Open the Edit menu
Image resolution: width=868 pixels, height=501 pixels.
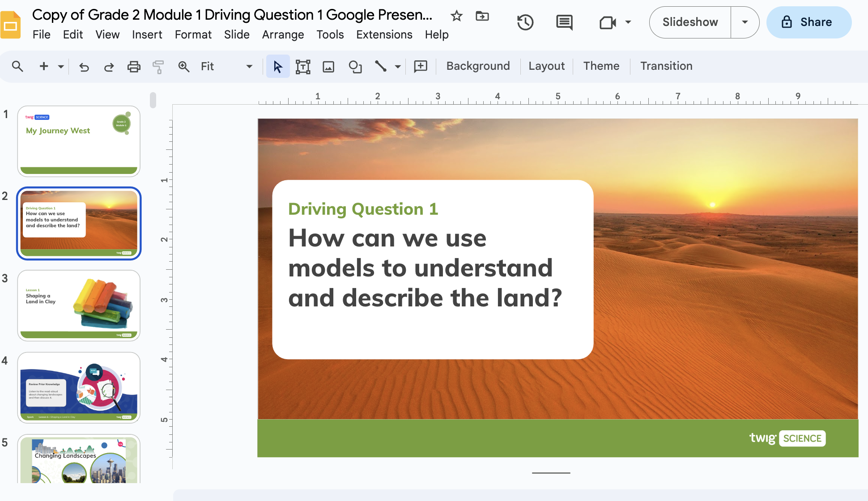click(x=73, y=34)
